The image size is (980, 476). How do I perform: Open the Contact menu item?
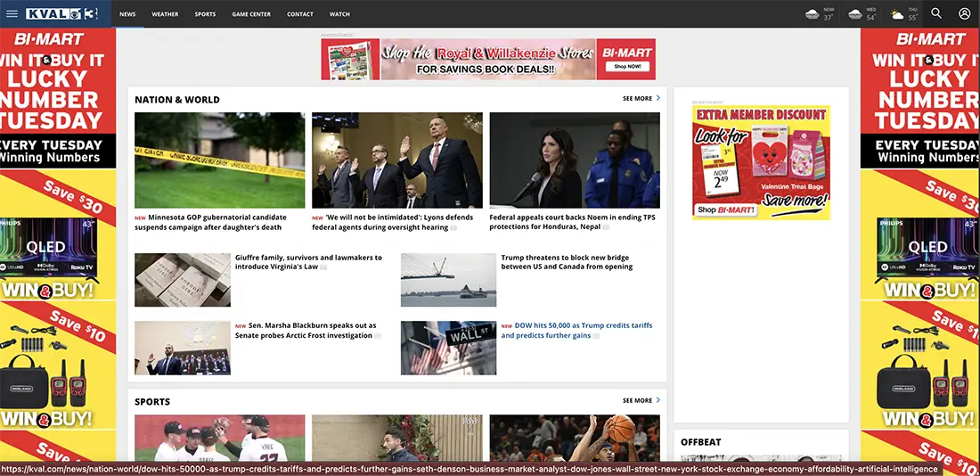(x=300, y=13)
